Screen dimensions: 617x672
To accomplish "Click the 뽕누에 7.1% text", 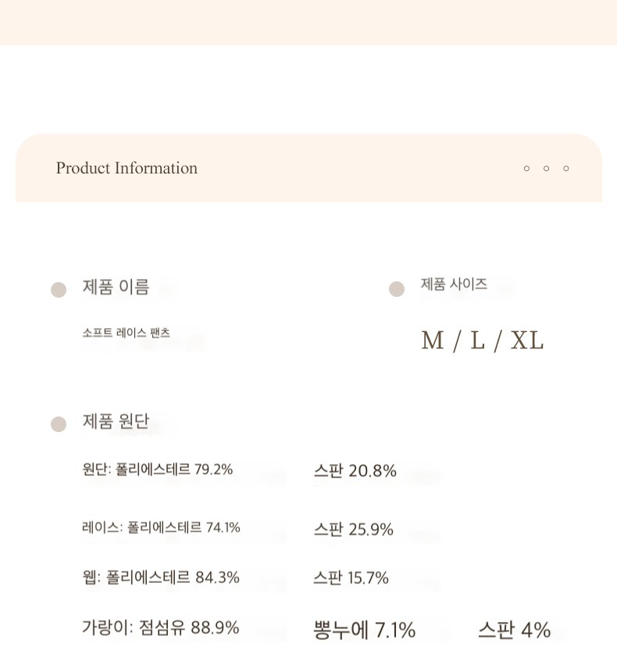I will click(x=364, y=630).
